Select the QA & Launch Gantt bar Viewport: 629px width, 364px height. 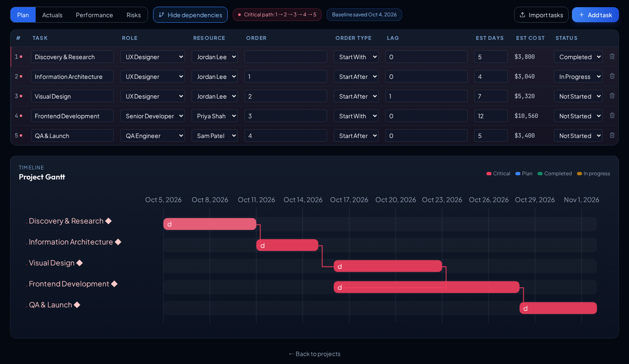point(558,308)
